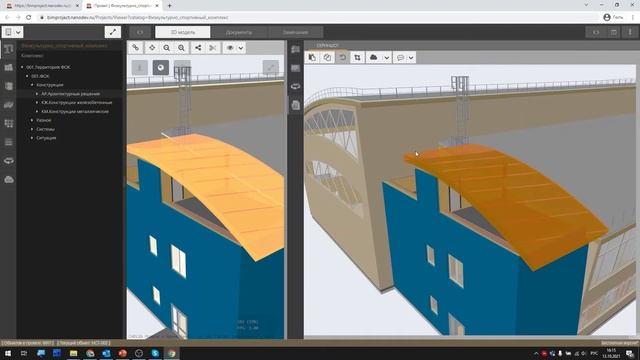Open PowerPoint from the Windows taskbar
This screenshot has width=640, height=360.
122,353
